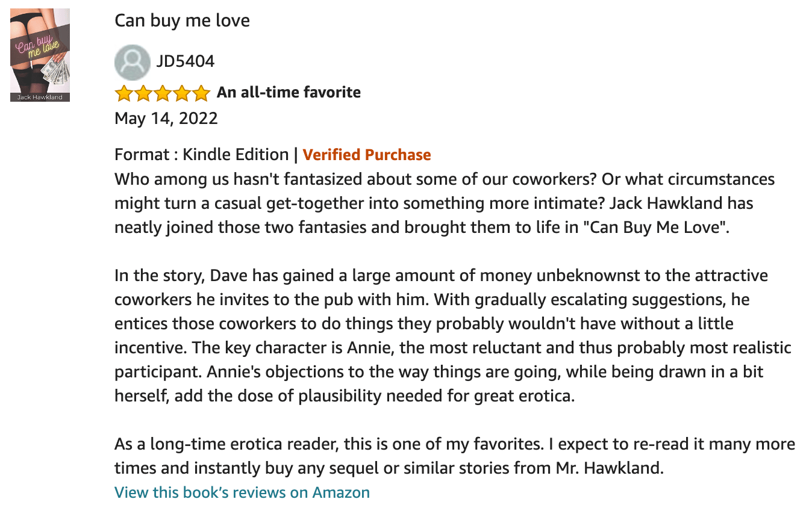812x508 pixels.
Task: Click the paragraph beginning 'As a long-time erotica reader'
Action: click(455, 456)
